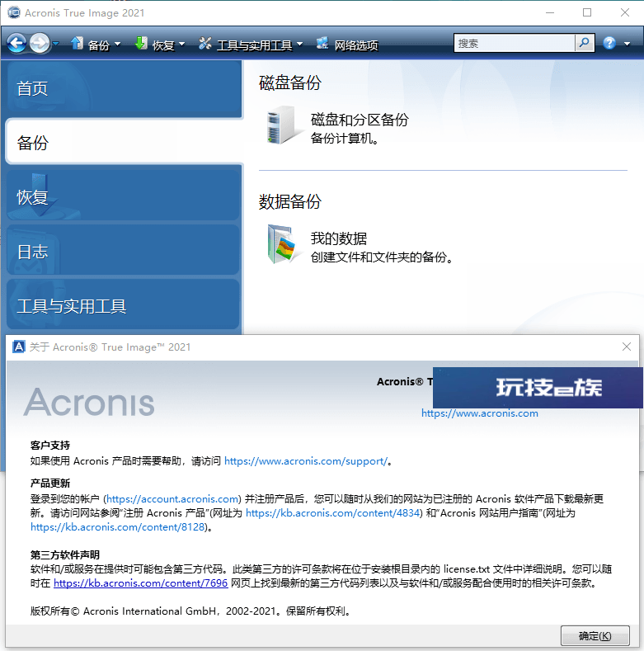Select 首页 in the sidebar
644x651 pixels.
tap(124, 89)
